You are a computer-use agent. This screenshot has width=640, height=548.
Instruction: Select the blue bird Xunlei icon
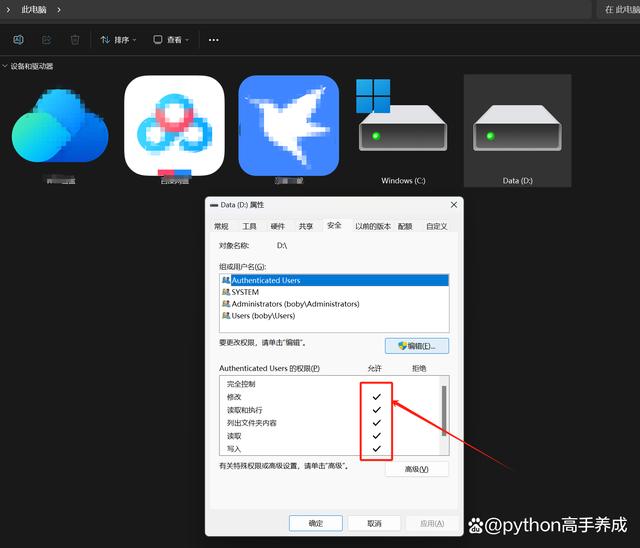tap(288, 126)
